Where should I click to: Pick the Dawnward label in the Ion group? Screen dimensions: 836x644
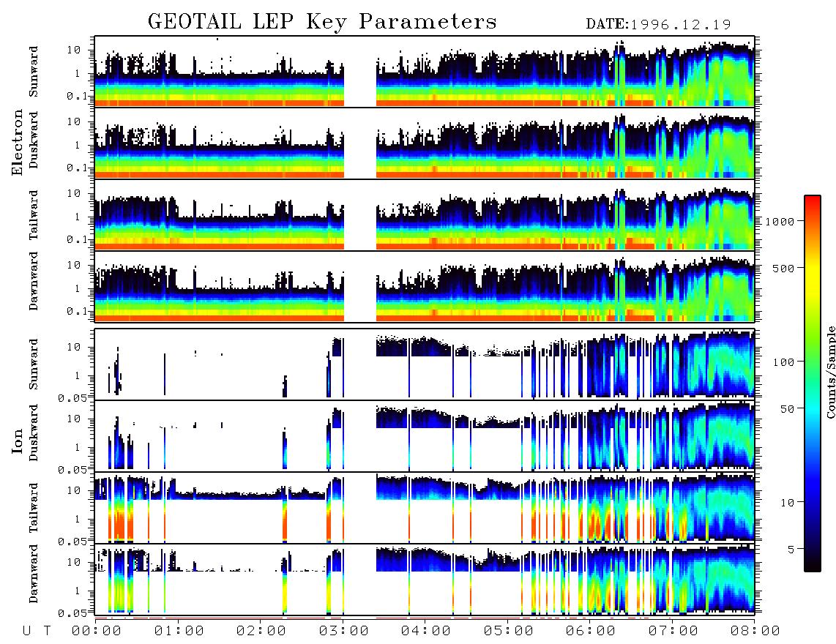pyautogui.click(x=34, y=573)
